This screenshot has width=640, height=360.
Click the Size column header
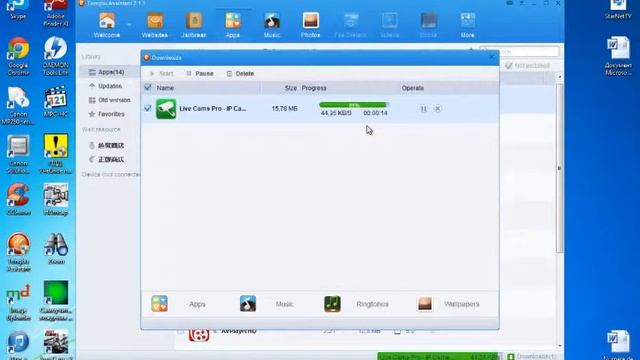pyautogui.click(x=291, y=88)
